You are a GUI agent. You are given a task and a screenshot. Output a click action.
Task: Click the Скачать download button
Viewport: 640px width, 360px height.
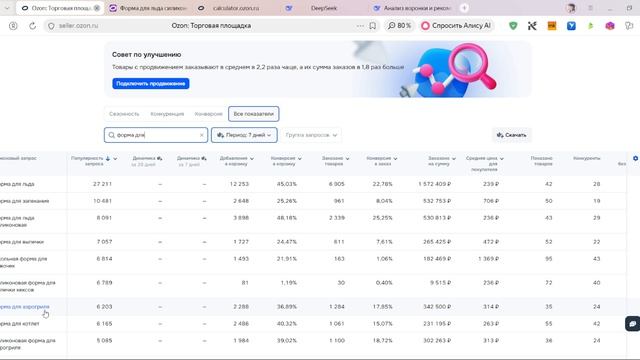pos(511,135)
